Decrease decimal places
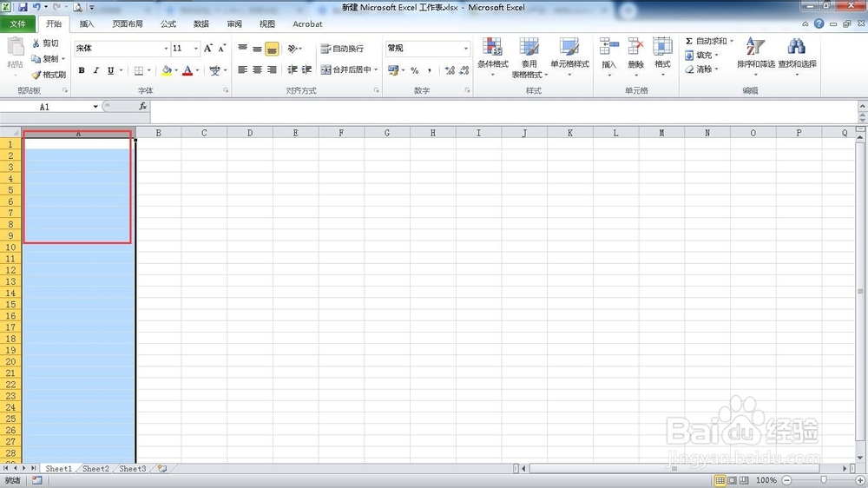 (464, 70)
